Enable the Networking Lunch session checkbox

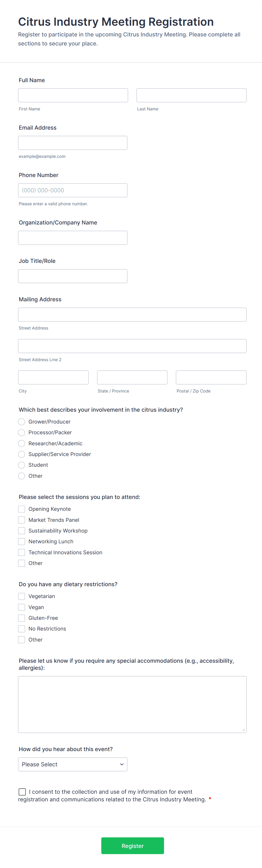click(21, 541)
